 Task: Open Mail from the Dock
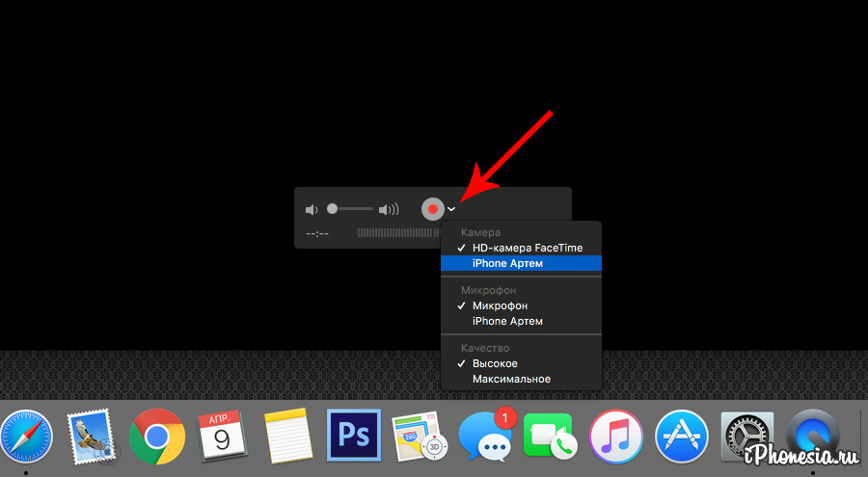click(92, 437)
